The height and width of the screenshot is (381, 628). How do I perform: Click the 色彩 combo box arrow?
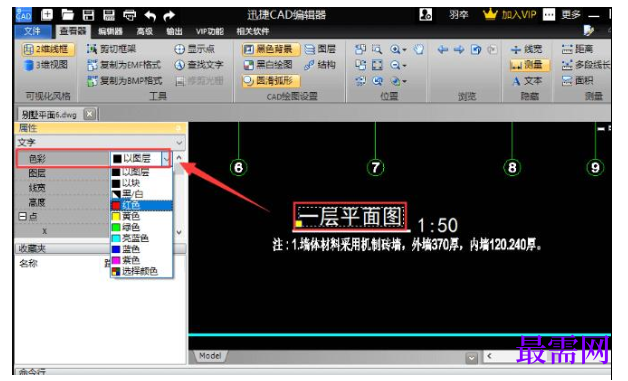point(166,159)
